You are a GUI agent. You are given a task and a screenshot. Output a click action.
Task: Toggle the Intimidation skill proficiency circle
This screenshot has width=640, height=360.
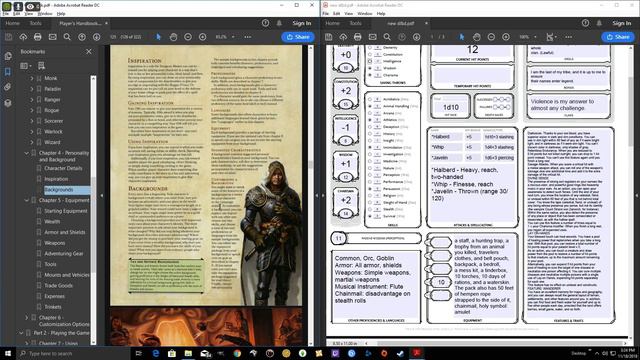pos(370,147)
